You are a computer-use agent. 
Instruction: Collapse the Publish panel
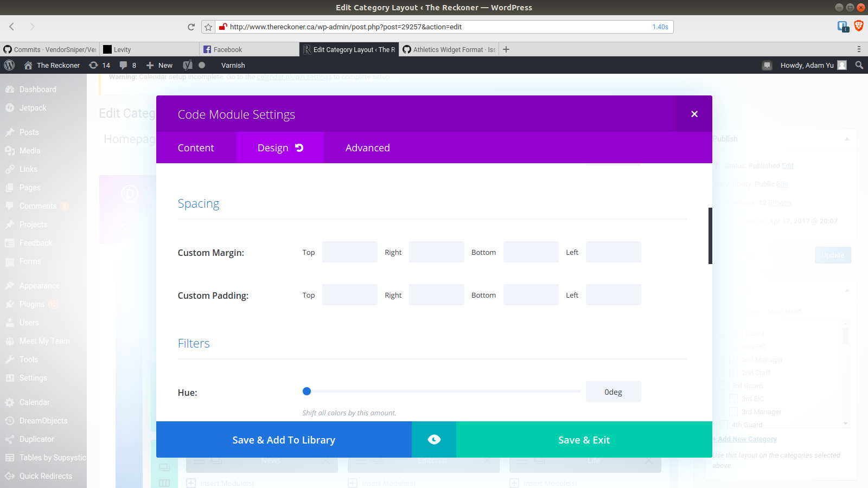point(847,138)
